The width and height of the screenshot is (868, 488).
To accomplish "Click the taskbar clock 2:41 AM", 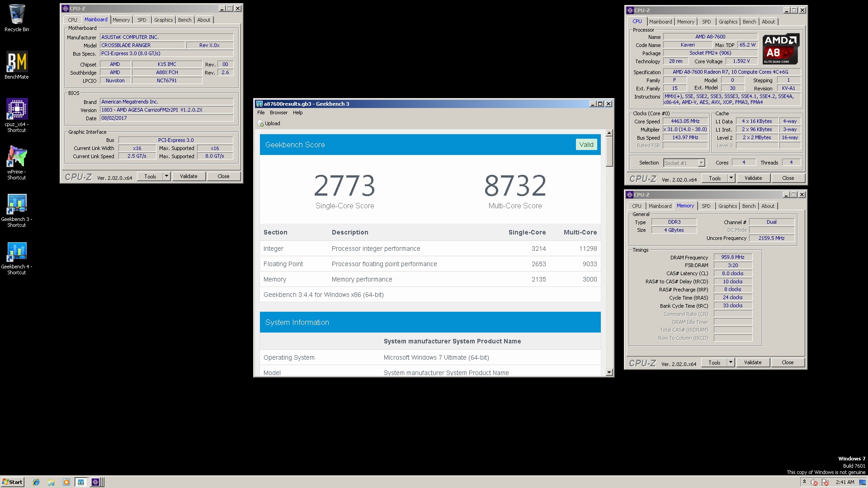I will [x=845, y=482].
